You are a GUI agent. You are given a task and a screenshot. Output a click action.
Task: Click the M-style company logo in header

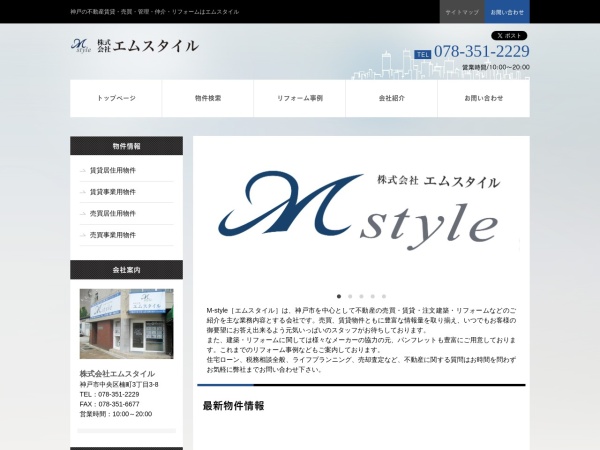click(x=135, y=46)
